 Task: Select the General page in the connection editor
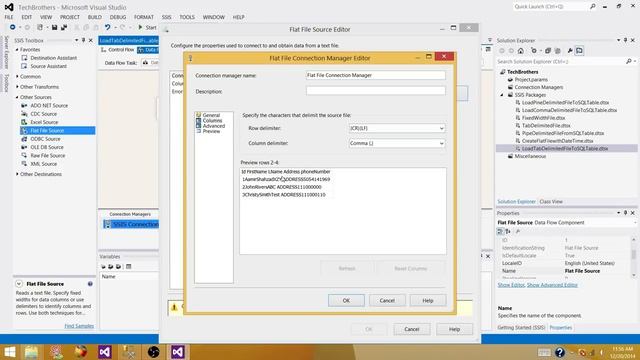click(x=211, y=115)
